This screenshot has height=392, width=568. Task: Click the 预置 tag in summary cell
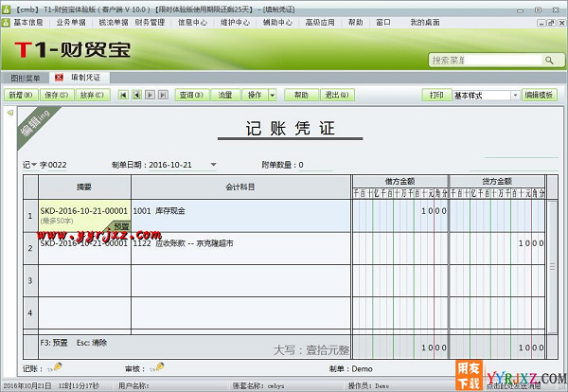click(120, 226)
